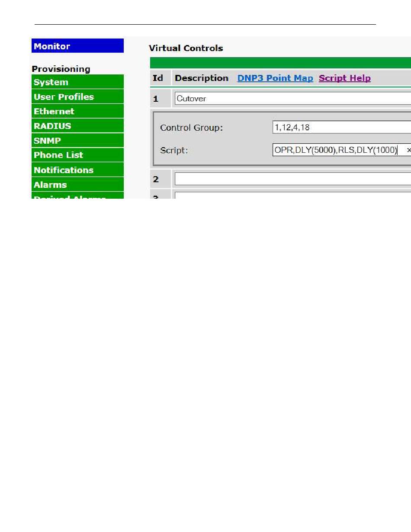This screenshot has width=411, height=532.
Task: Select Ethernet in the sidebar
Action: coord(77,111)
